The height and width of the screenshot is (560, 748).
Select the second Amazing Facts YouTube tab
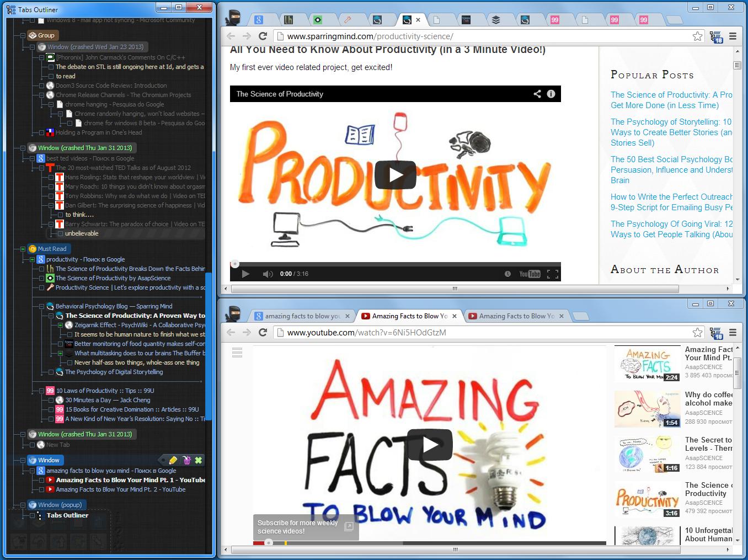[x=517, y=316]
